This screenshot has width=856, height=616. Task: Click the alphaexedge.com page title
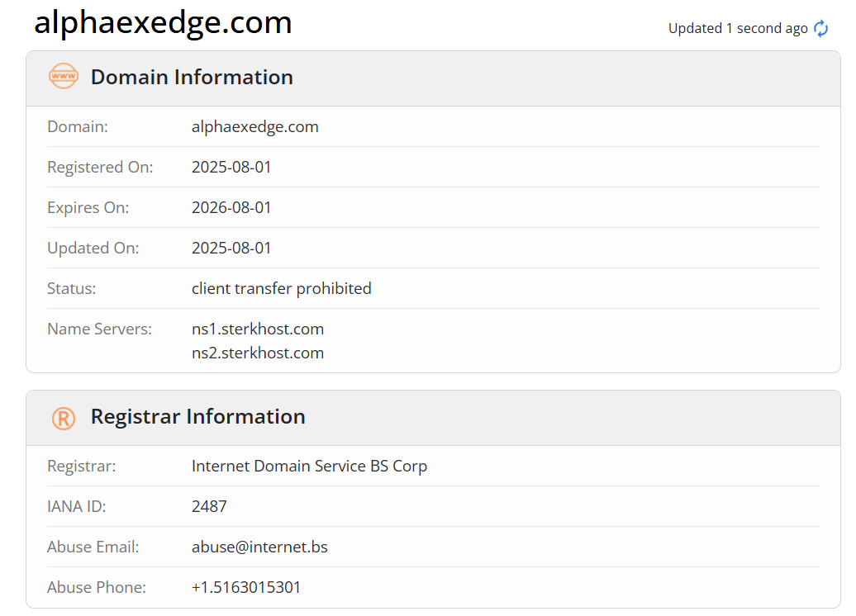163,23
